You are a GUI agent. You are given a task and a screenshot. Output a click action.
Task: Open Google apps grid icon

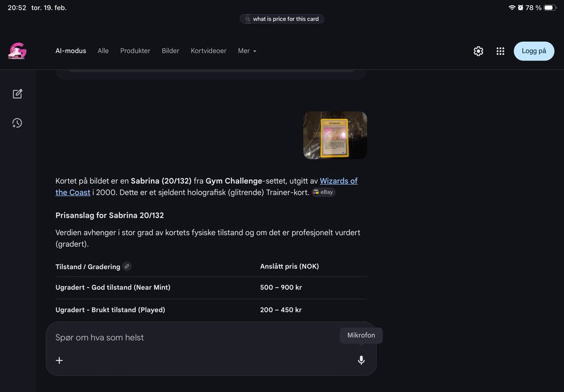tap(500, 51)
